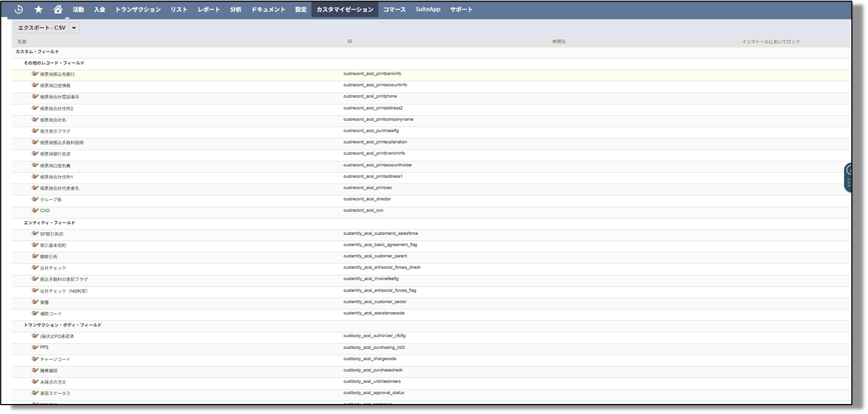The image size is (868, 414).
Task: Open the 入金 menu
Action: pyautogui.click(x=100, y=9)
